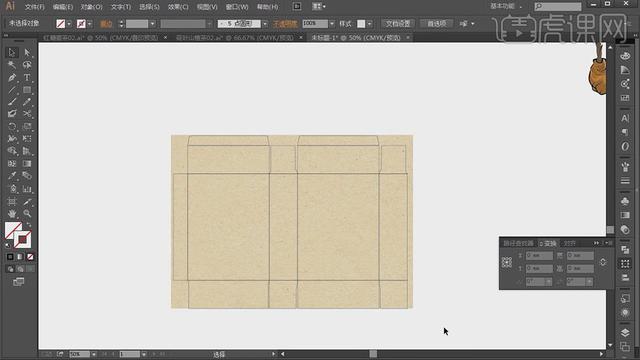Click the Stroke color box in toolbox
The height and width of the screenshot is (360, 640).
click(22, 240)
